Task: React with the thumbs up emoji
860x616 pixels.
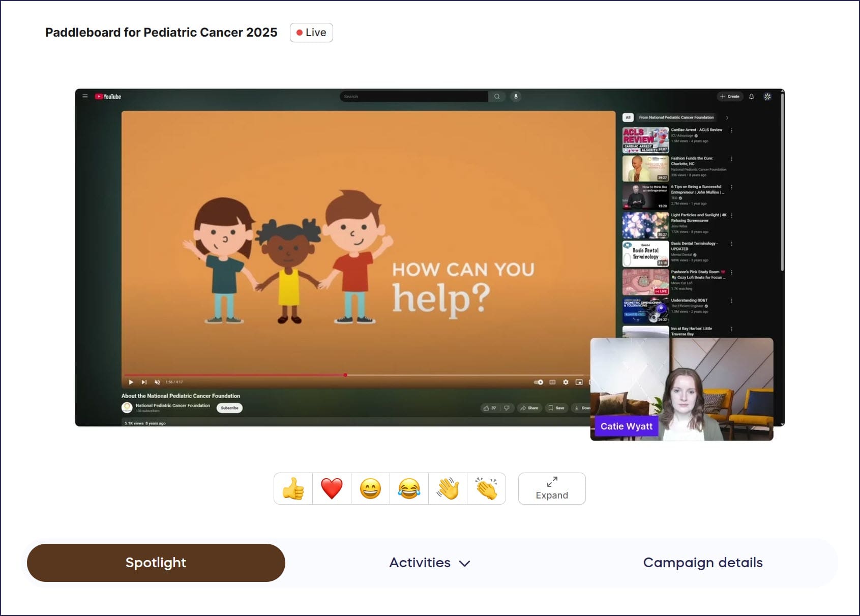Action: click(293, 489)
